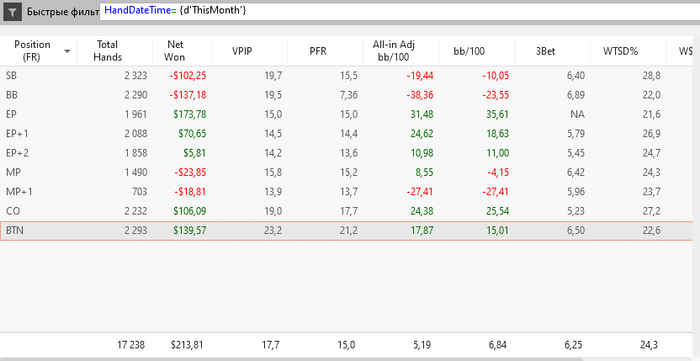
Task: Select the SB position row
Action: tap(346, 76)
